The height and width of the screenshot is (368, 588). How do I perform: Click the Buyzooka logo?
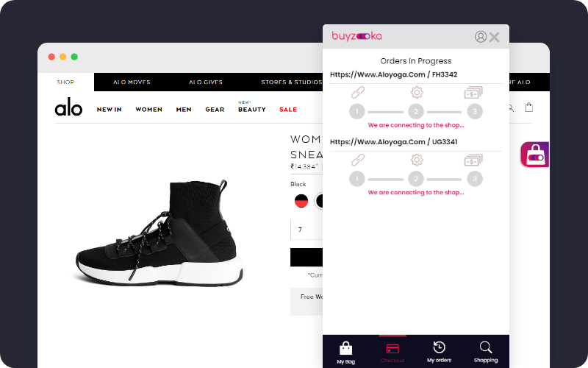coord(356,36)
